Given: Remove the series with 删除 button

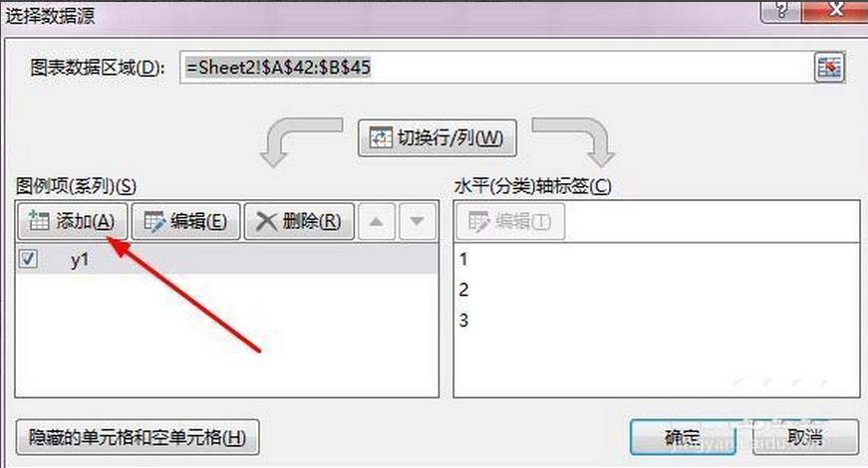Looking at the screenshot, I should (299, 222).
